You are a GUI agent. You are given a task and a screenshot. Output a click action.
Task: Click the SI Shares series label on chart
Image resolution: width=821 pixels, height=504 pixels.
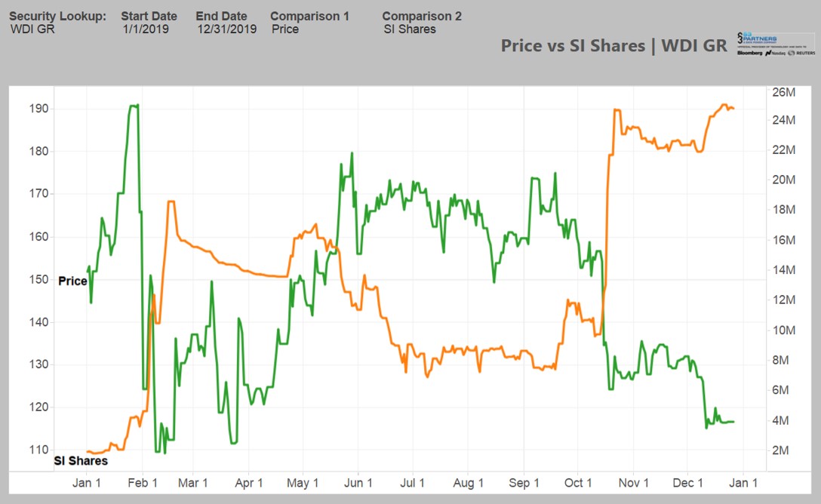pos(81,460)
